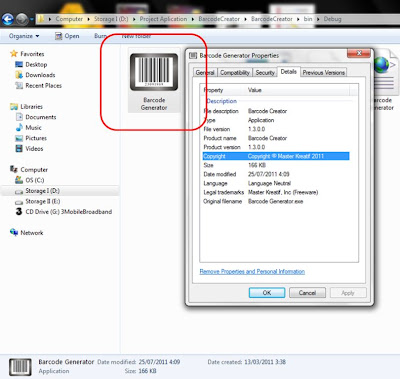Click the Network globe icon
This screenshot has width=400, height=379.
(x=14, y=232)
